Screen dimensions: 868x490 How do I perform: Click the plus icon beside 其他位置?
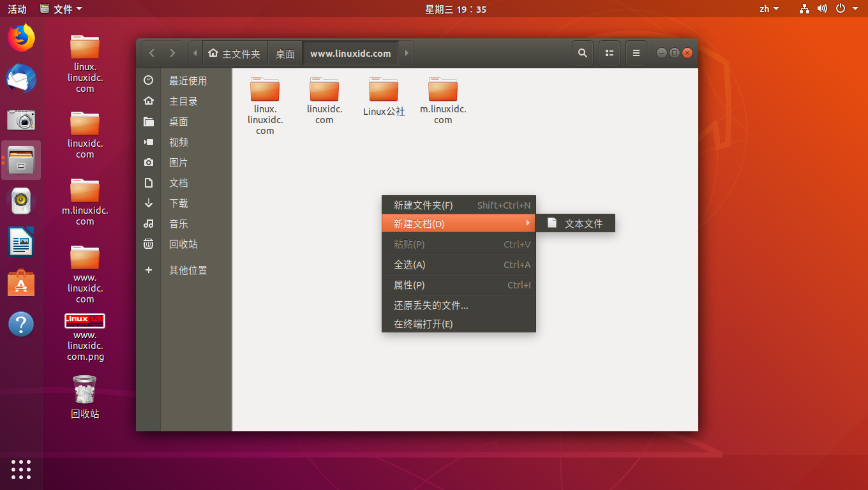pyautogui.click(x=149, y=270)
